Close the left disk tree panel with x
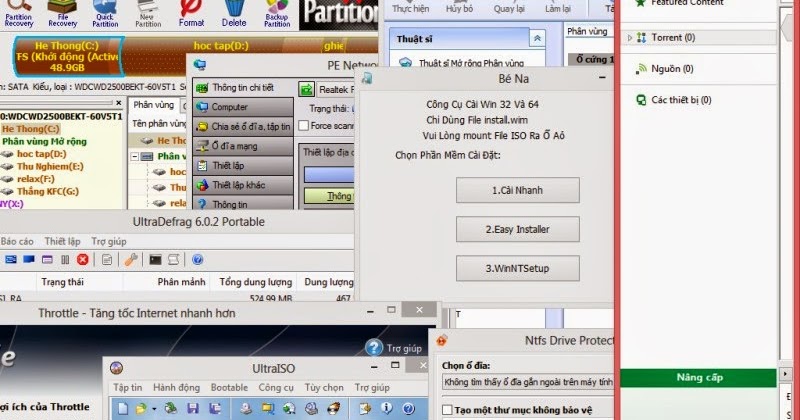The image size is (800, 420). [x=119, y=103]
